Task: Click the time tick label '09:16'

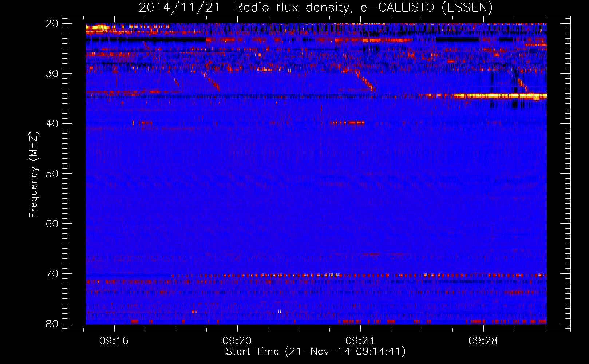Action: coord(114,341)
